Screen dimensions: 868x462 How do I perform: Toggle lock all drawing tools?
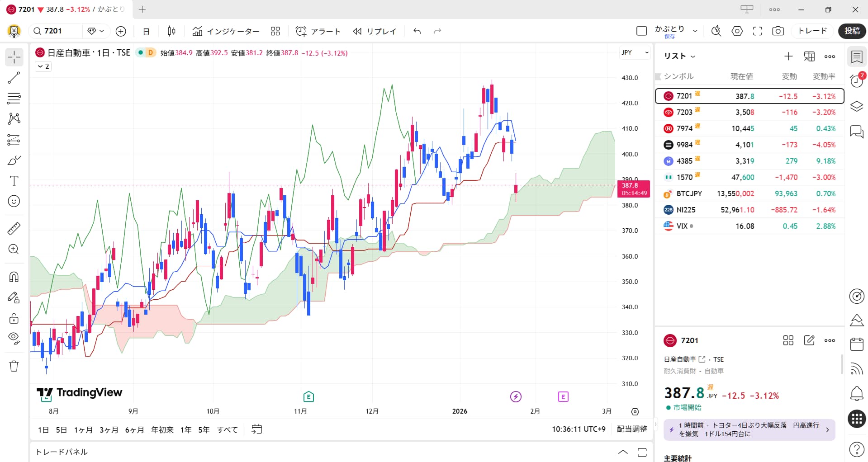[14, 318]
